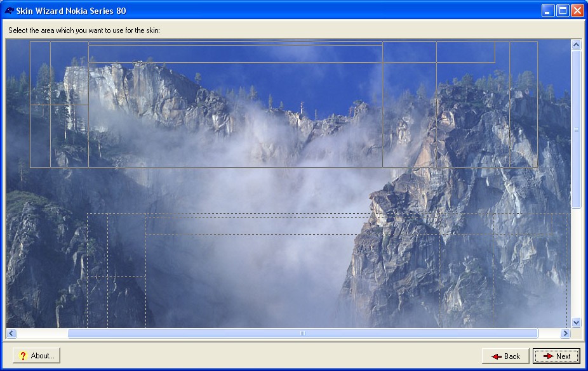Click the horizontal scrollbar thumb
The image size is (588, 371).
pyautogui.click(x=303, y=333)
